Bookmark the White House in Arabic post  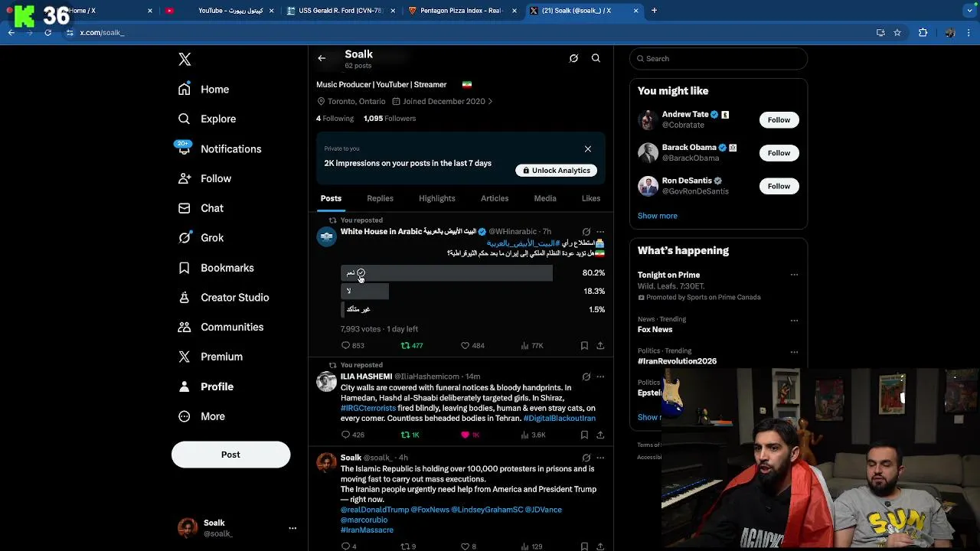pos(584,346)
